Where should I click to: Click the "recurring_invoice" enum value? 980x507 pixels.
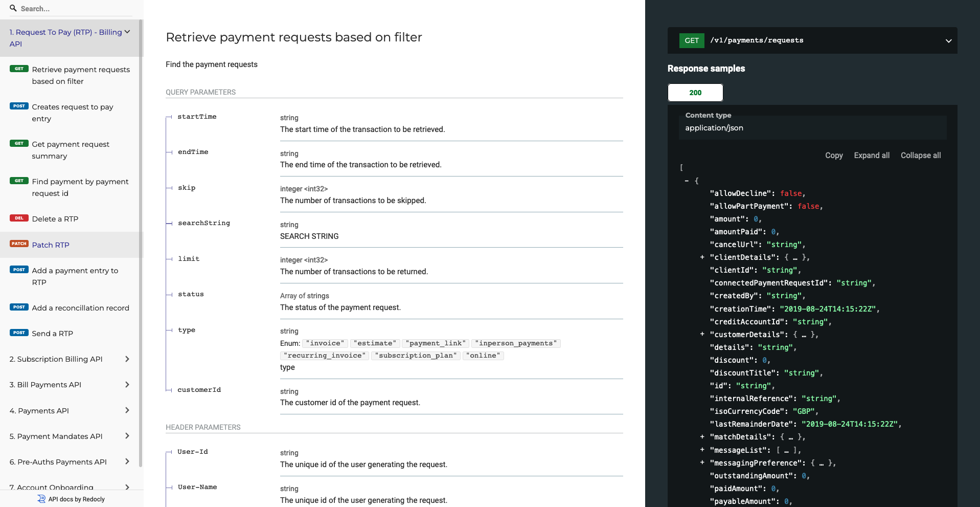[325, 356]
